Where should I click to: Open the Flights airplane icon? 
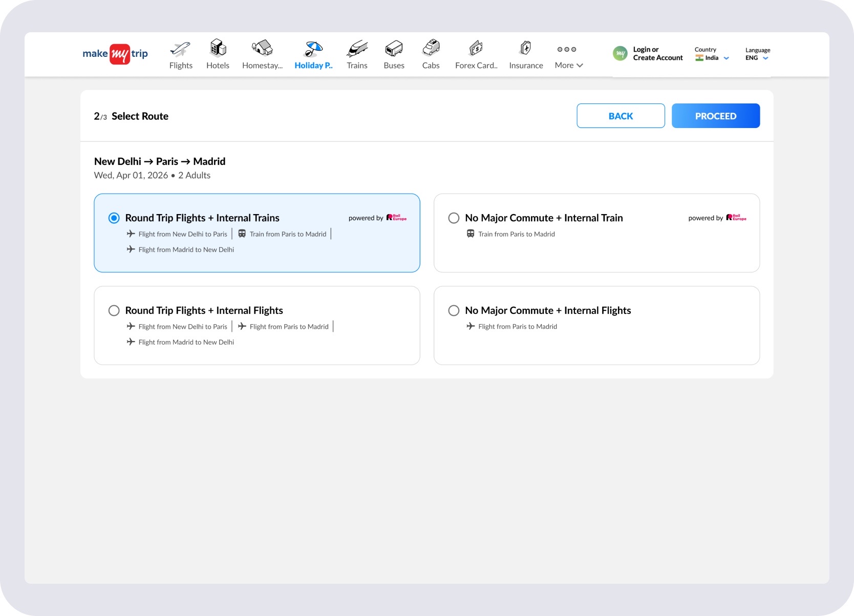[180, 49]
